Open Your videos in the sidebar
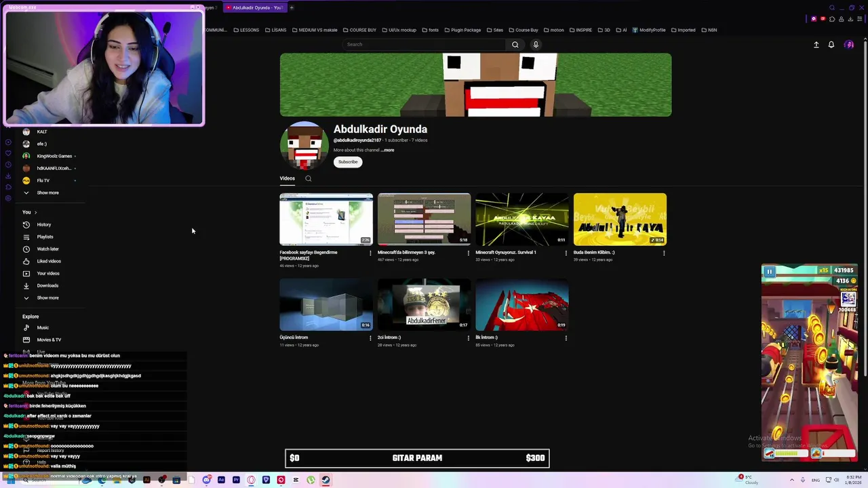 [48, 273]
